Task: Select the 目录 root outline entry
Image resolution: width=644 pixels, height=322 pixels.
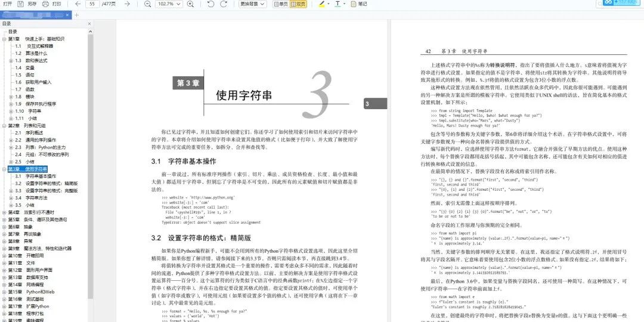Action: point(13,32)
